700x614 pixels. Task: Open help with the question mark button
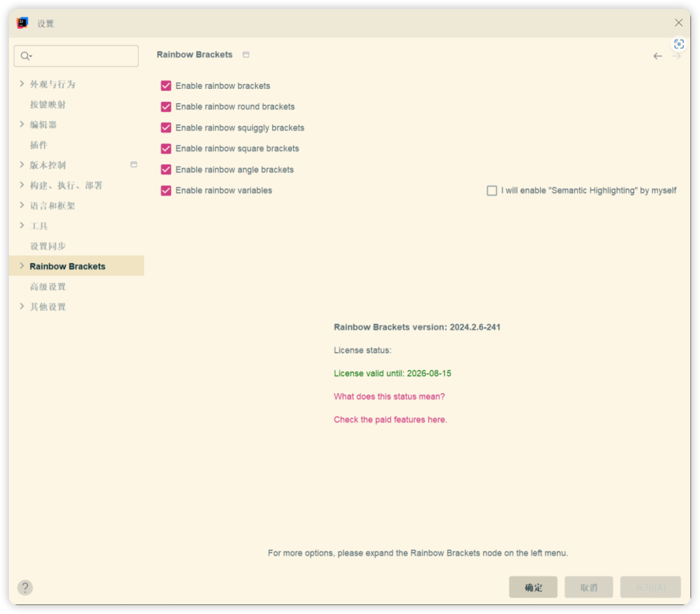(x=25, y=587)
